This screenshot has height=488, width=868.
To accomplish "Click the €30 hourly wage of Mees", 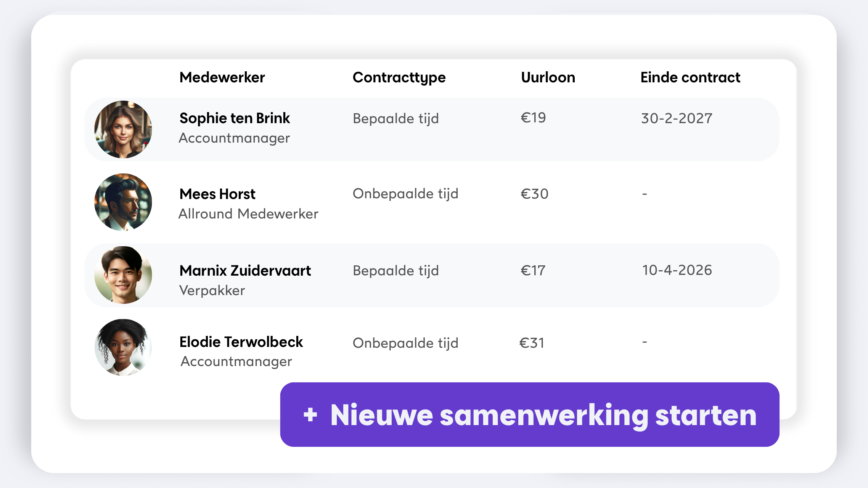I will click(534, 194).
